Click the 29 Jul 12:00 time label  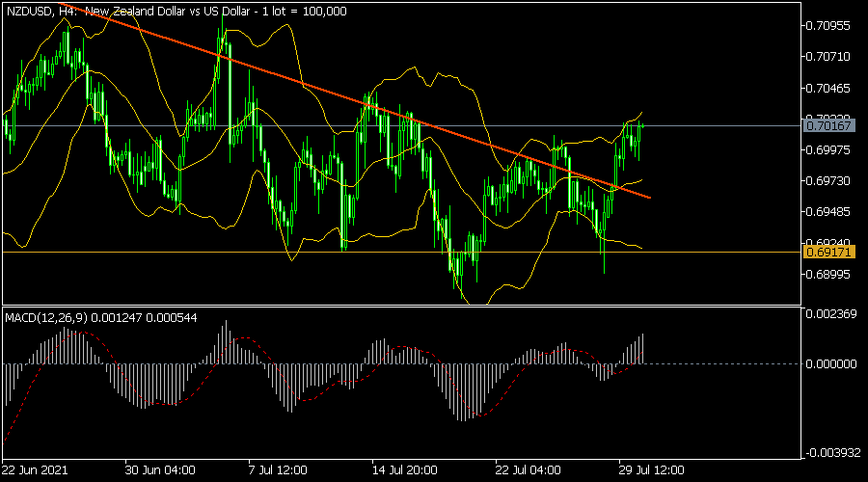(652, 470)
